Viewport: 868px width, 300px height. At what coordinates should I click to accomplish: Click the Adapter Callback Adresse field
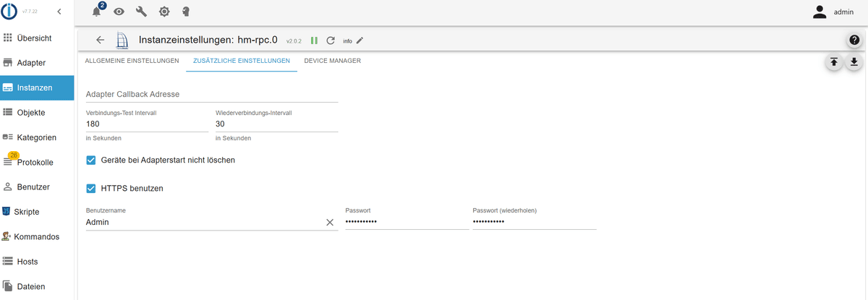click(212, 94)
